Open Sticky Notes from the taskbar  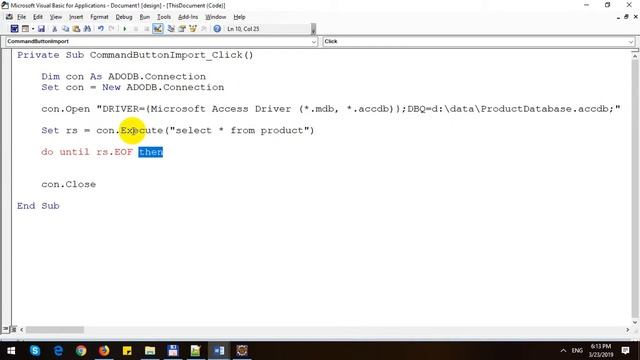point(127,351)
